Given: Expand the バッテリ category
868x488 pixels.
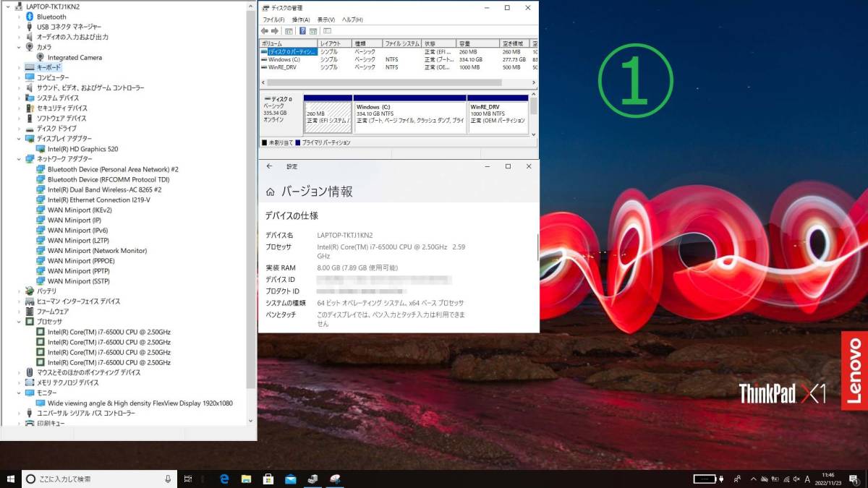Looking at the screenshot, I should pyautogui.click(x=19, y=291).
